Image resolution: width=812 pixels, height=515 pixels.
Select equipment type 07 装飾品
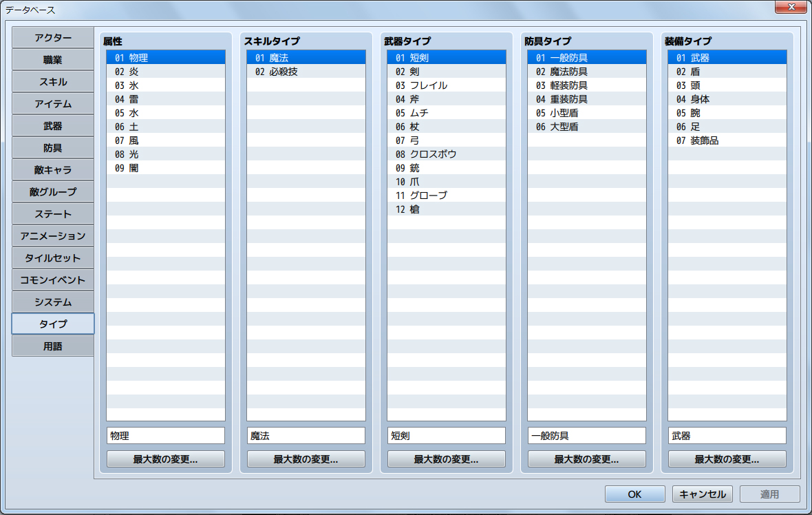pyautogui.click(x=727, y=140)
